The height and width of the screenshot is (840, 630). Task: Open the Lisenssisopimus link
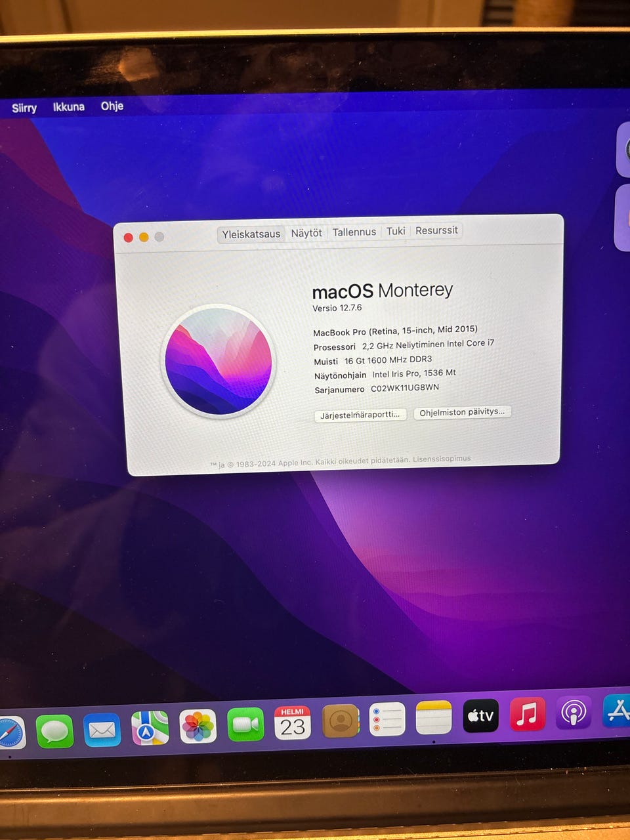coord(442,459)
